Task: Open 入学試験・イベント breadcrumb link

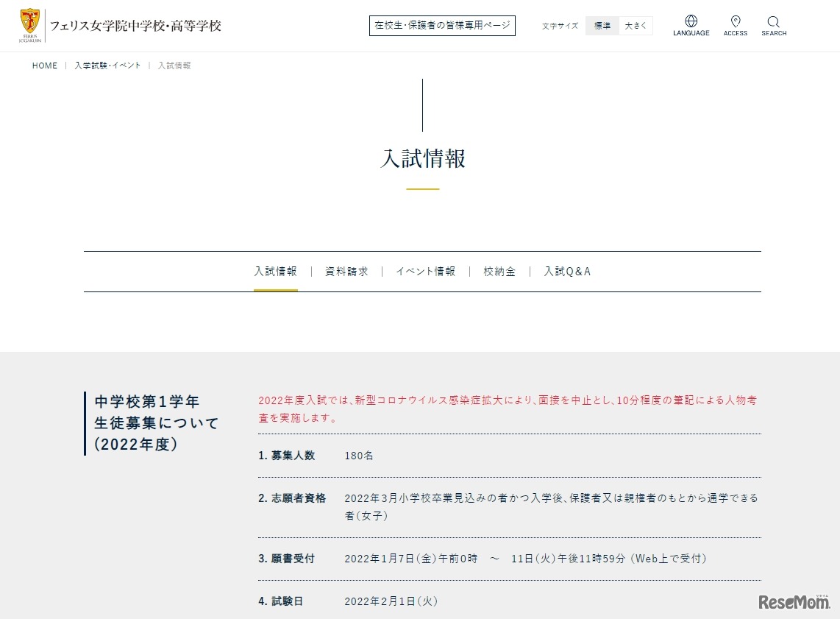Action: 107,66
